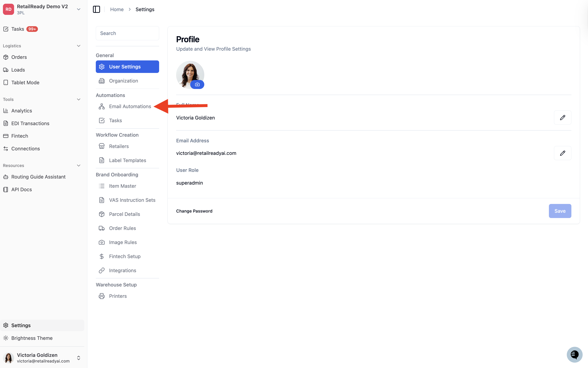Click the Home breadcrumb link
The image size is (588, 368).
(x=117, y=9)
